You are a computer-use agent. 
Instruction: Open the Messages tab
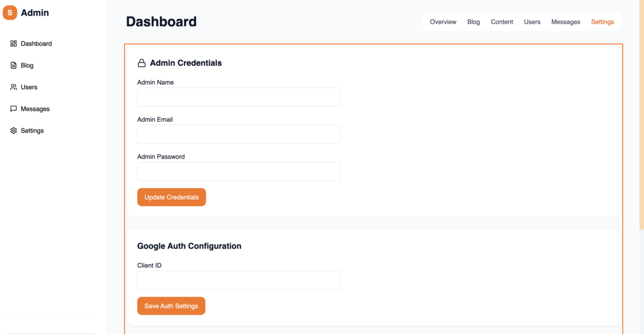tap(566, 21)
